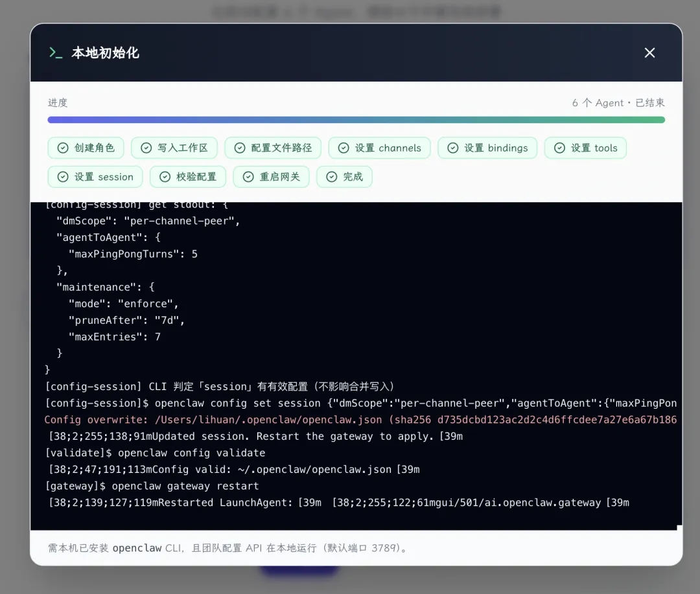Click the 创建角色 step chip
The image size is (700, 594).
click(86, 148)
